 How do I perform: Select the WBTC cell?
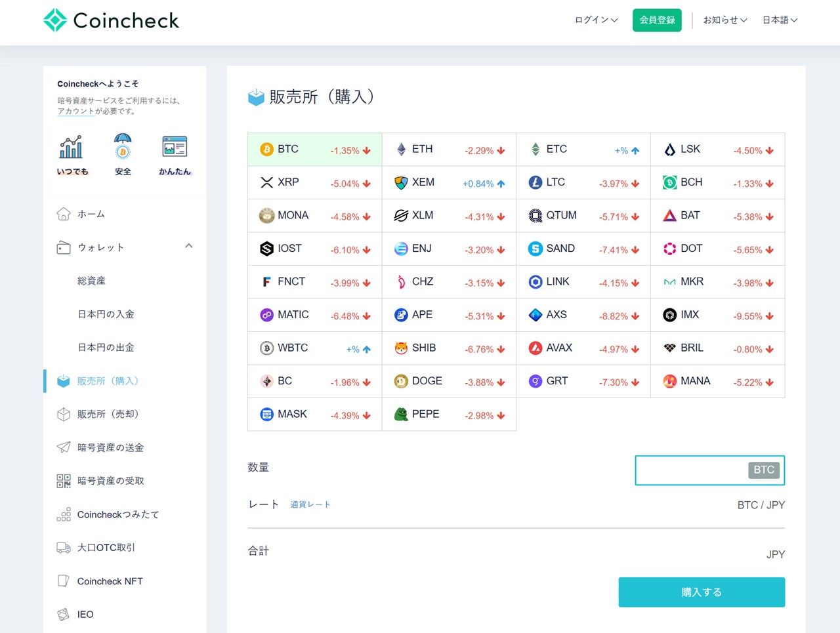click(315, 348)
